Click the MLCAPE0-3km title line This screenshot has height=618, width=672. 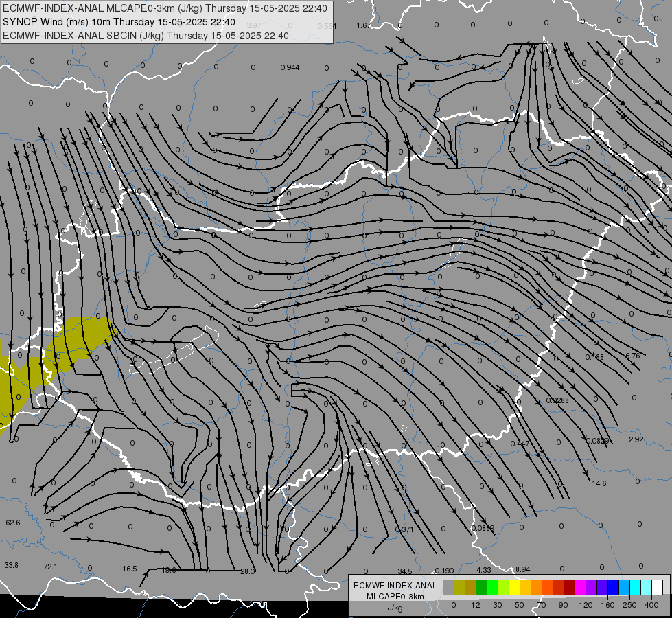click(x=165, y=8)
